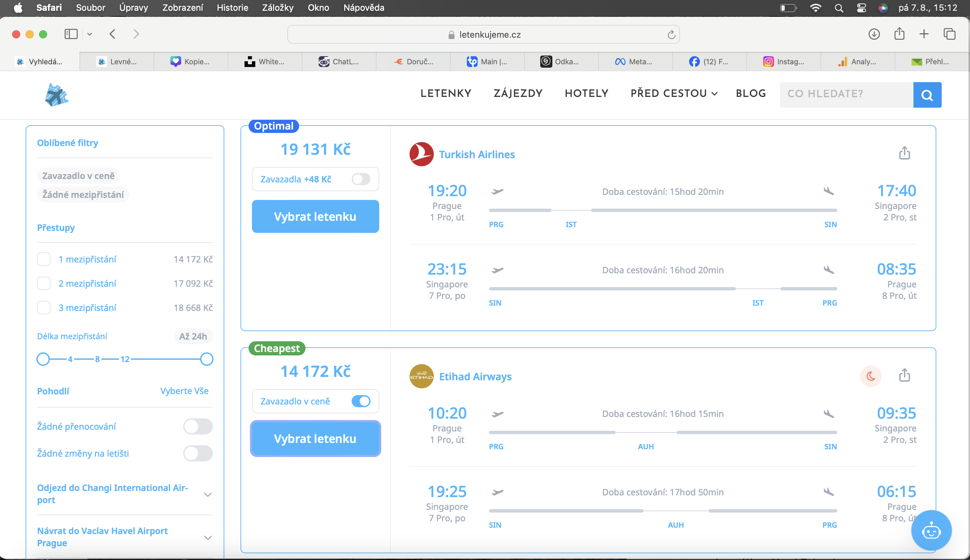The image size is (970, 560).
Task: Select Žádné mezipřistání filter chip
Action: pyautogui.click(x=83, y=195)
